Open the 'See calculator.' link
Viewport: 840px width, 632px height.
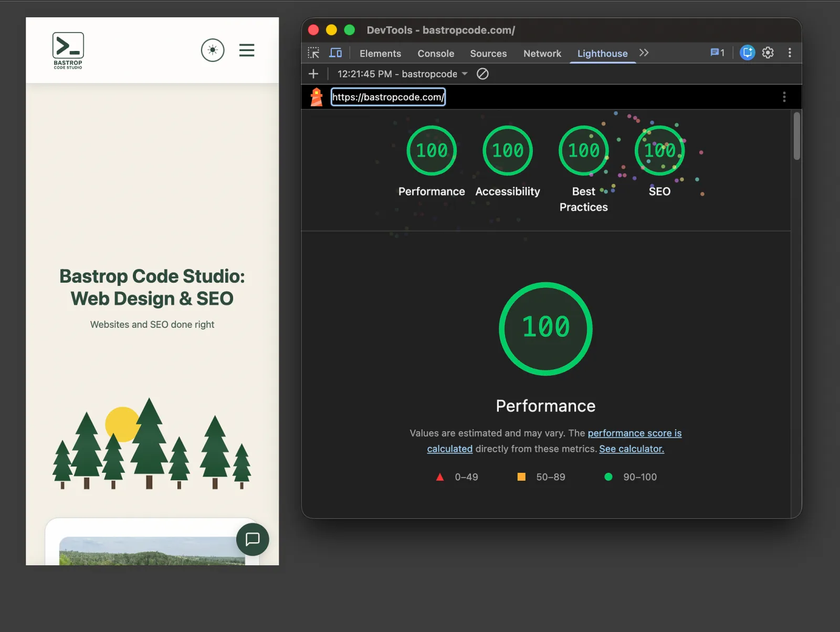[x=632, y=449]
